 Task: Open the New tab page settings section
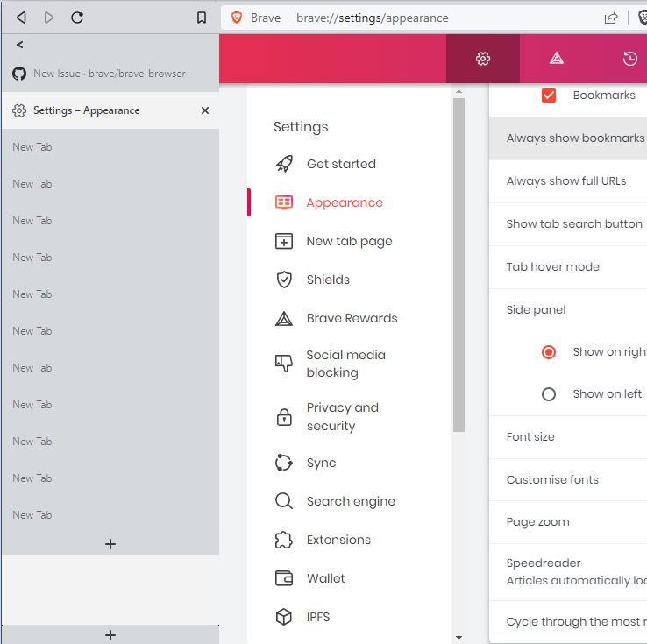click(349, 241)
